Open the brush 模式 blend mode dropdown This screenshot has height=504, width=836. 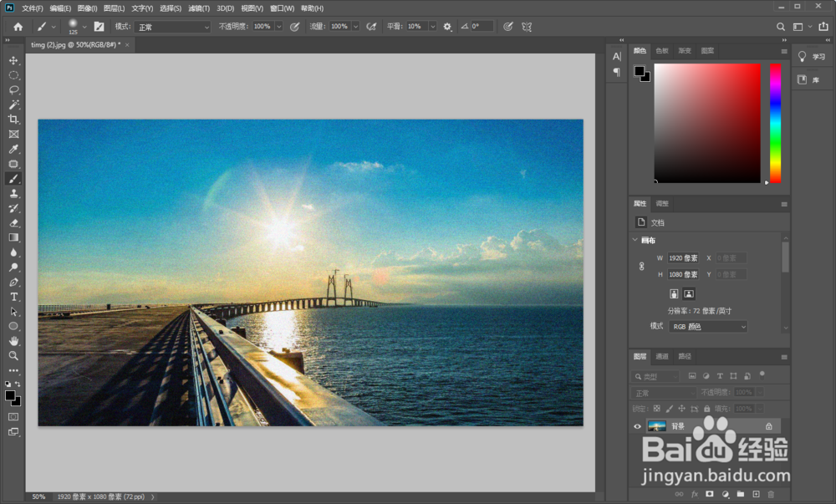point(173,27)
